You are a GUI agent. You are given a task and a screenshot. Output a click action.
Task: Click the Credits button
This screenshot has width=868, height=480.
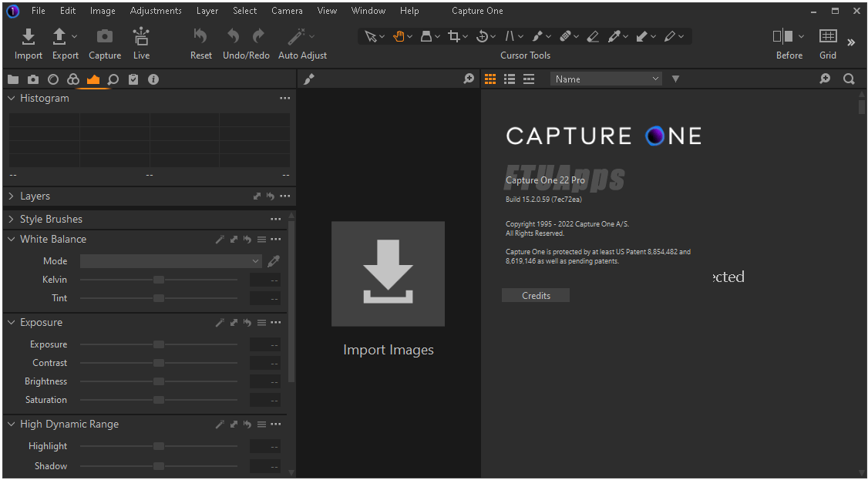point(536,296)
